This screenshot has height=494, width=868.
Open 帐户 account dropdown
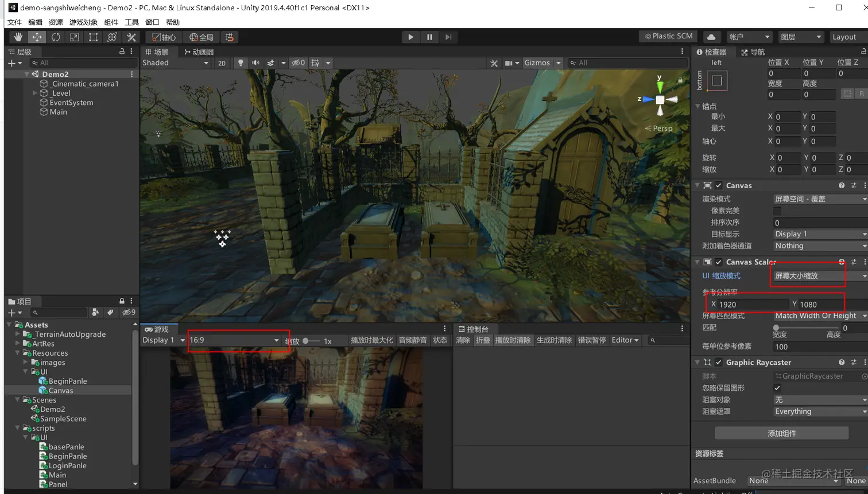point(749,37)
